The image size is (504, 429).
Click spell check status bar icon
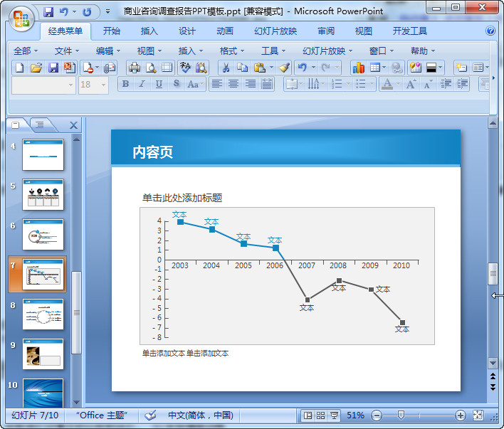(x=150, y=415)
